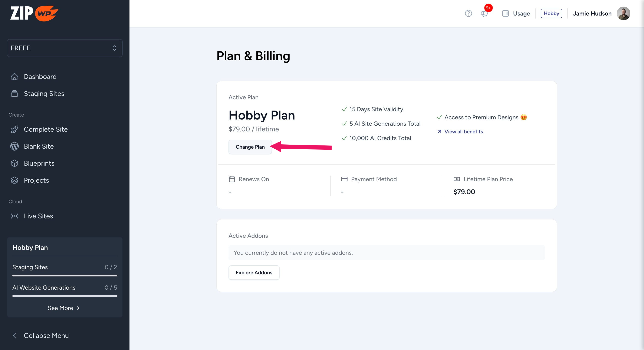Image resolution: width=644 pixels, height=350 pixels.
Task: Click the Complete Site rocket icon
Action: click(x=14, y=129)
